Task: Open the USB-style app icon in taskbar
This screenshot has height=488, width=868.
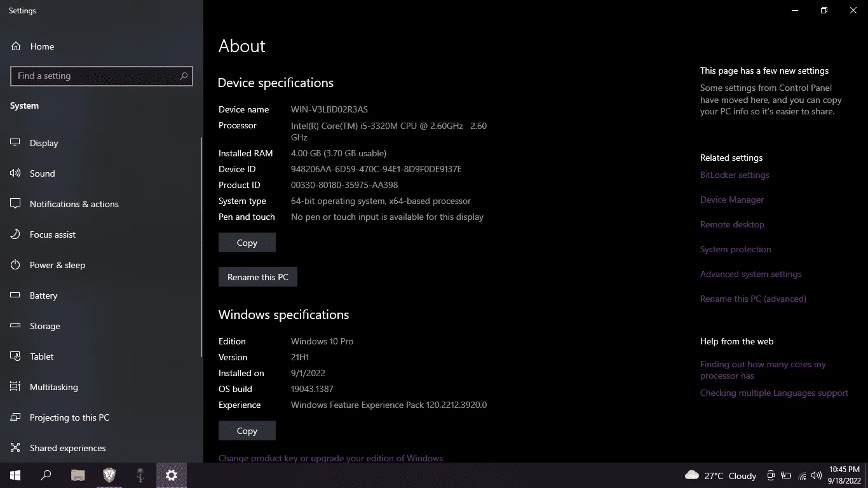Action: coord(140,475)
